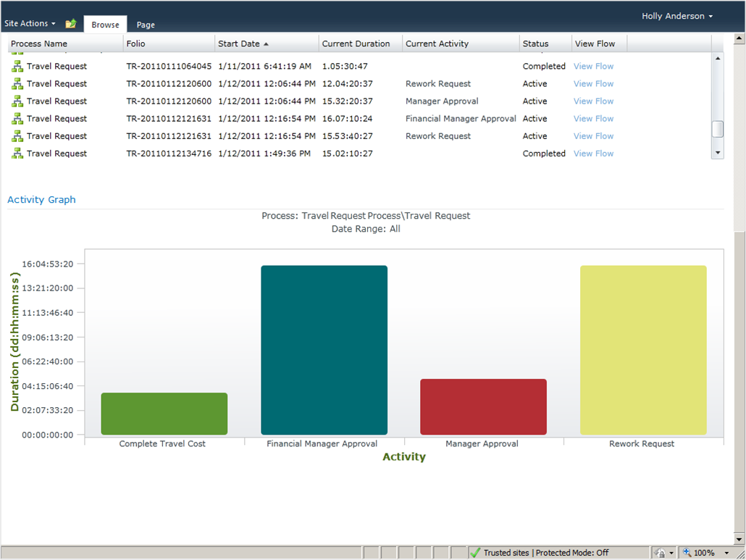Sort by the Current Duration column header

356,44
